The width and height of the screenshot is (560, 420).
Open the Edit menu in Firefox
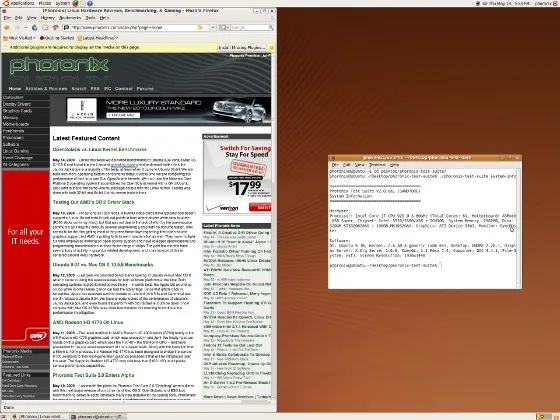pyautogui.click(x=18, y=18)
